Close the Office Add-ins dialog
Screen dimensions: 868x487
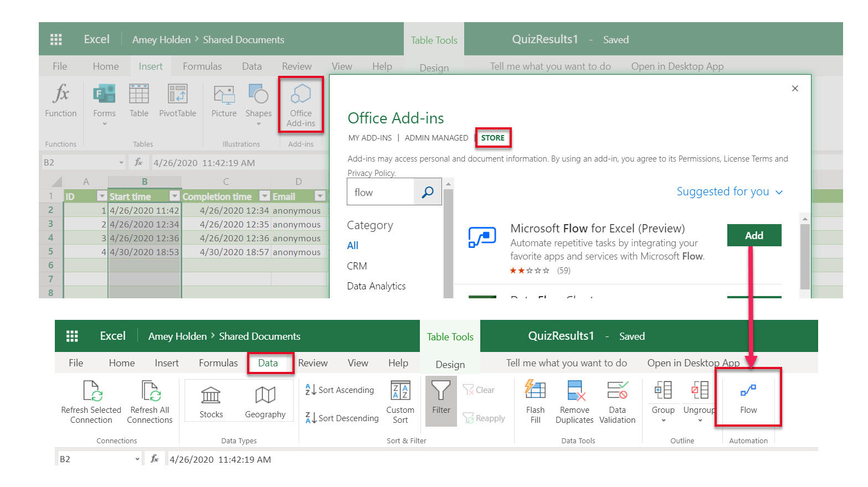pyautogui.click(x=795, y=89)
